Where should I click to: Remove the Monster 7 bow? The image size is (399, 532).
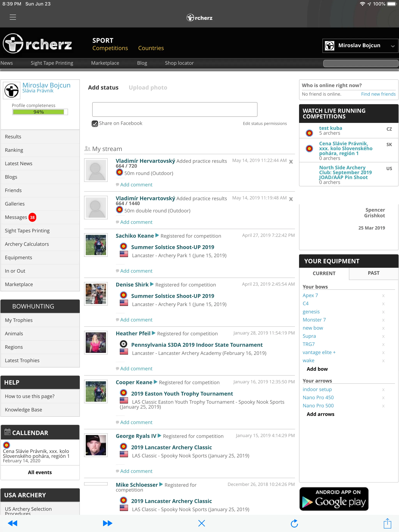(383, 320)
